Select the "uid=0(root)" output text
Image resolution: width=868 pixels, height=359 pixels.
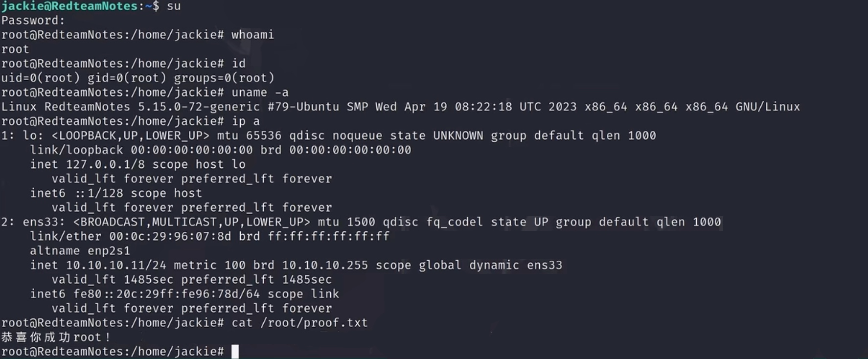(41, 78)
